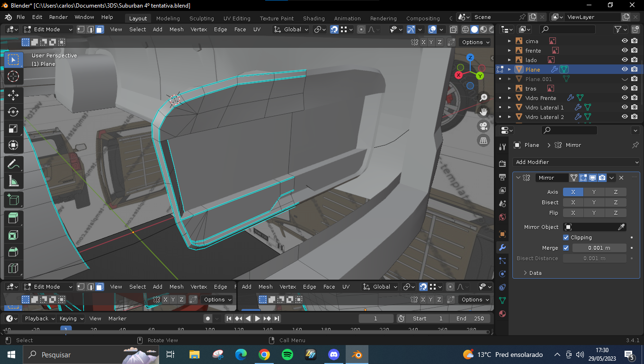Open the Render properties tab
Viewport: 644px width, 364px height.
[502, 164]
